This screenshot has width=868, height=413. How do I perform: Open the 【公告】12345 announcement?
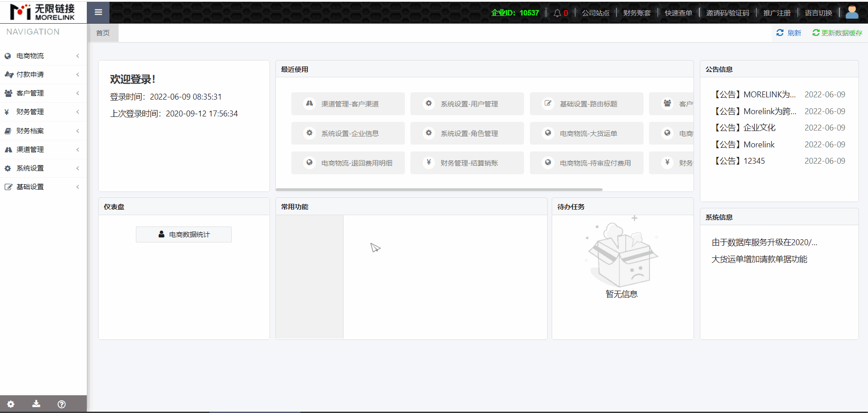click(738, 161)
